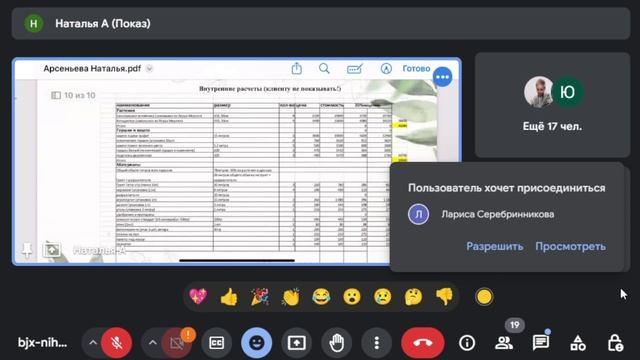Expand the audio settings chevron beside the microphone
640x360 pixels.
pyautogui.click(x=93, y=343)
